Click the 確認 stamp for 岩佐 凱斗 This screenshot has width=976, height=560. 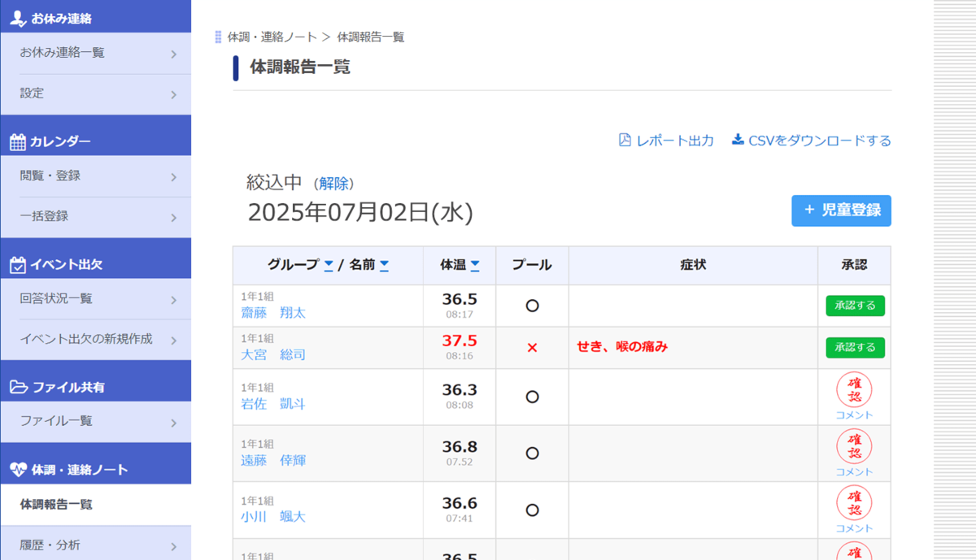(x=854, y=390)
